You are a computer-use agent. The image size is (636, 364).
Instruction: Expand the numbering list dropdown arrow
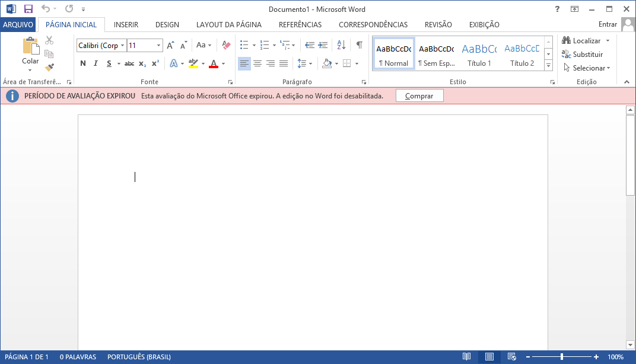tap(274, 46)
